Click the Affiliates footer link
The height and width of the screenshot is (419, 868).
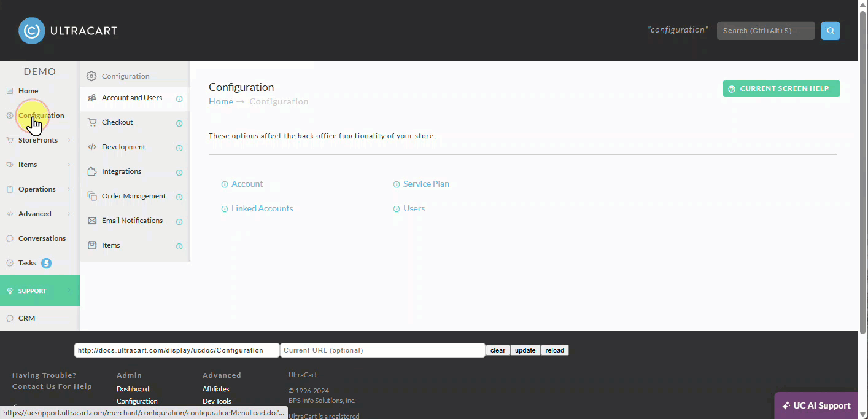pos(215,389)
